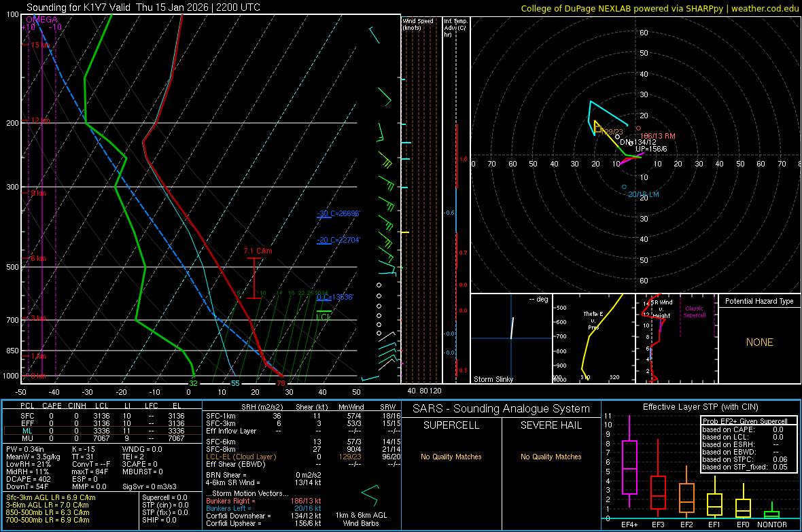The height and width of the screenshot is (532, 802).
Task: Click the Theta-E v. Pres panel
Action: coord(593,338)
